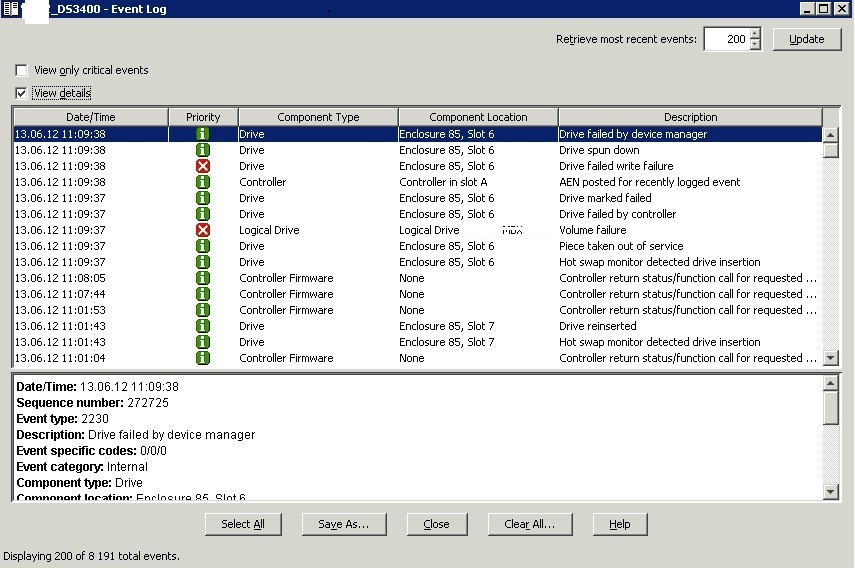The image size is (855, 568).
Task: Click info icon for Piece taken out of service
Action: [x=203, y=246]
